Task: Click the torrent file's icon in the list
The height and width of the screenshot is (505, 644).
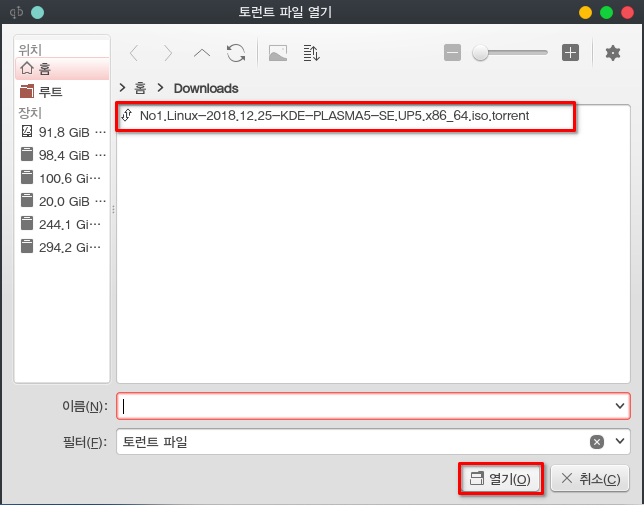Action: click(126, 115)
